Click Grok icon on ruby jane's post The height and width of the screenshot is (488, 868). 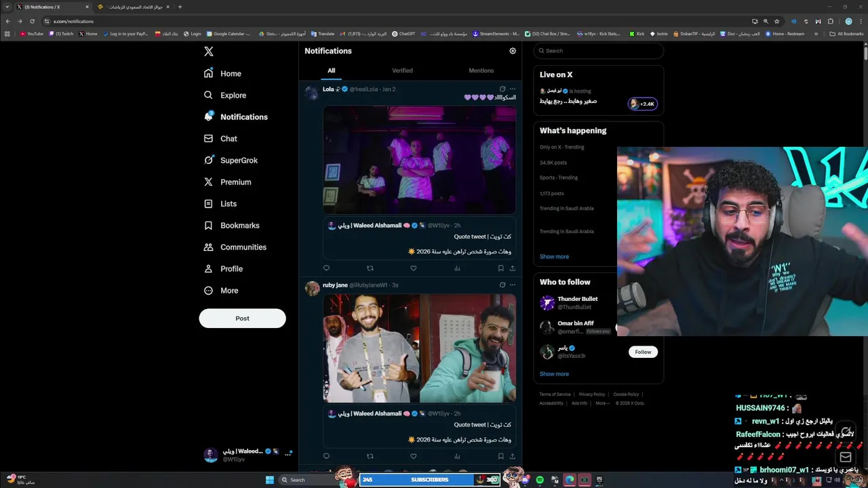[502, 285]
